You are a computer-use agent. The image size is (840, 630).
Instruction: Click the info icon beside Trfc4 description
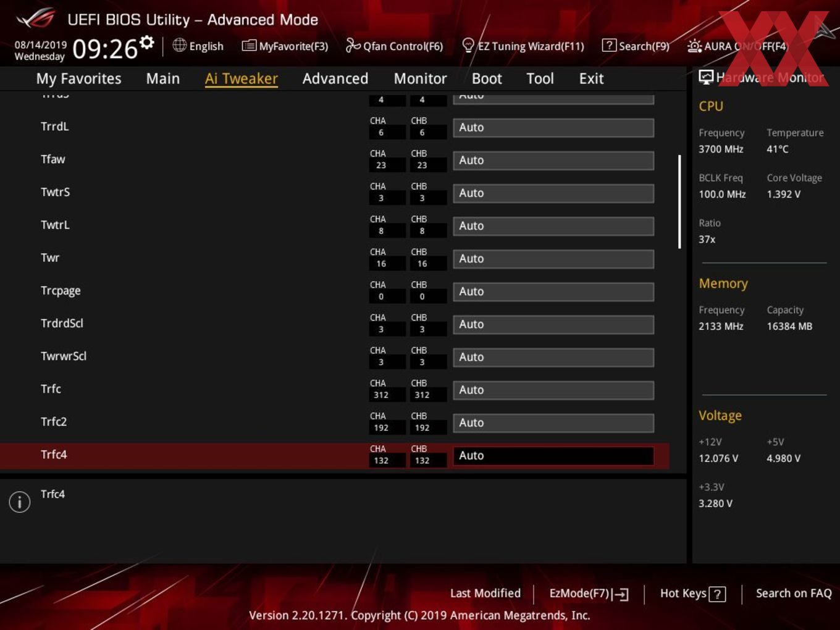(x=20, y=502)
